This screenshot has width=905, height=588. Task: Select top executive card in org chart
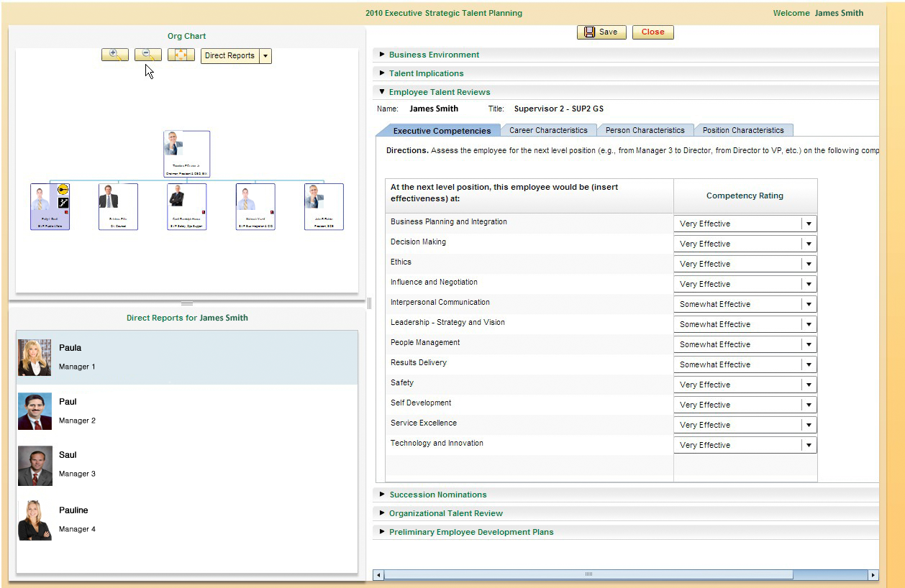186,153
